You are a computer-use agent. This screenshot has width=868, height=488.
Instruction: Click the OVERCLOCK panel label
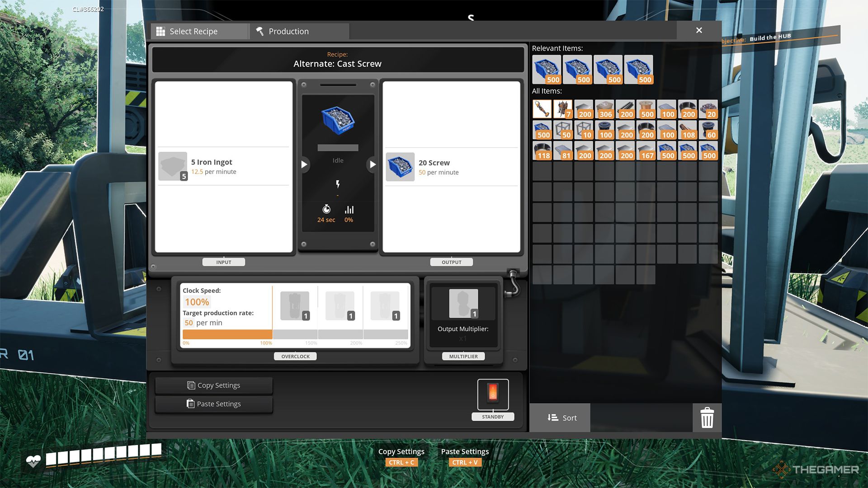(x=295, y=357)
